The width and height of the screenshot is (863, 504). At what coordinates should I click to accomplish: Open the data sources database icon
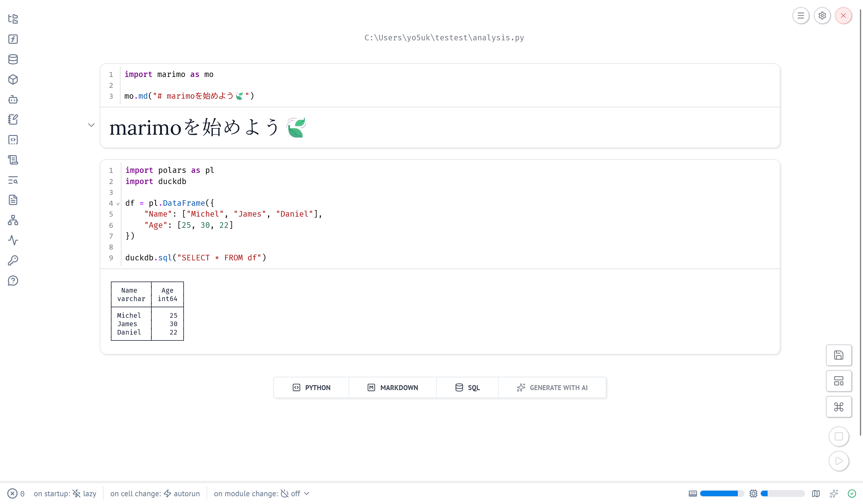tap(13, 59)
